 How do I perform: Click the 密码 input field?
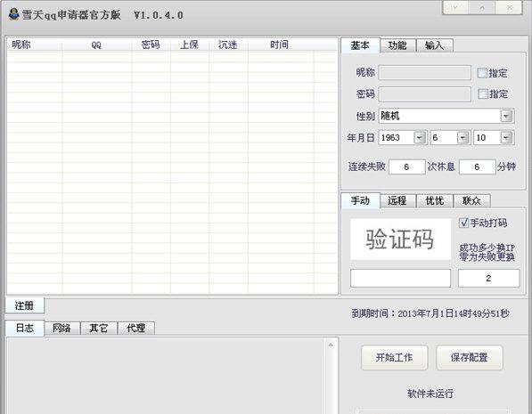pyautogui.click(x=424, y=93)
